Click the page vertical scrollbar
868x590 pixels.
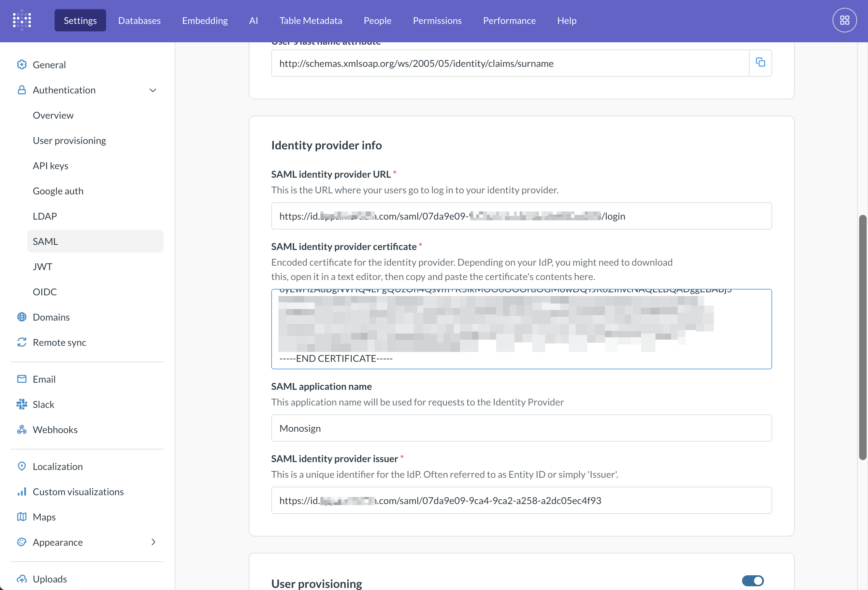pos(863,337)
